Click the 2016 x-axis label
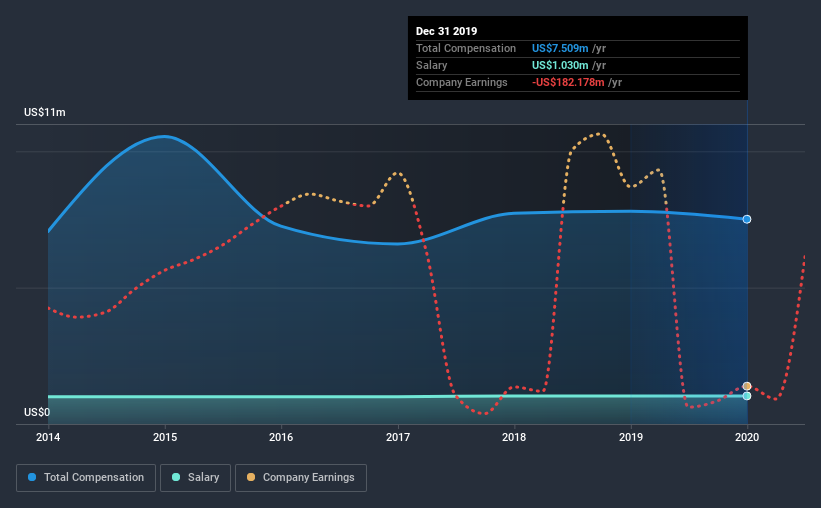Viewport: 821px width, 508px height. pyautogui.click(x=281, y=437)
